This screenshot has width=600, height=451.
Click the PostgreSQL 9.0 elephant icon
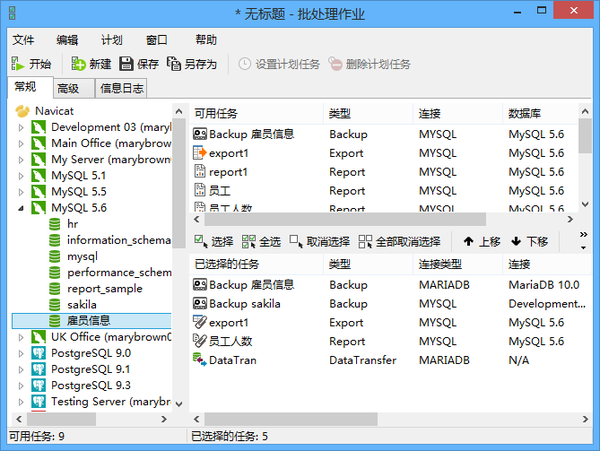39,353
